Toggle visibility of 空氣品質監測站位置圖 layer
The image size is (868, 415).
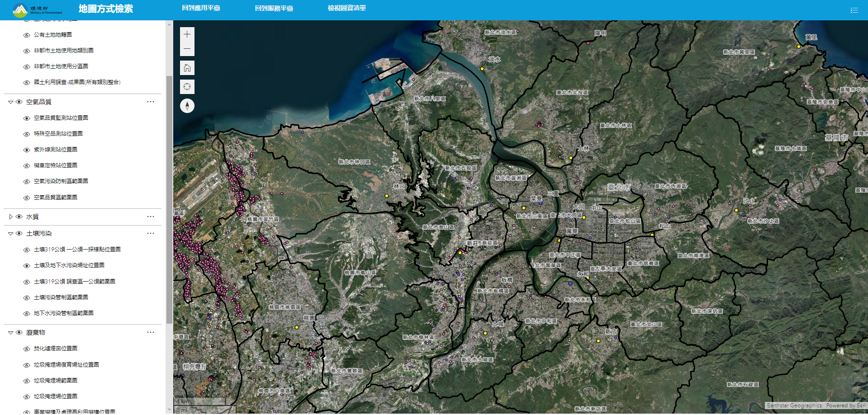coord(27,118)
